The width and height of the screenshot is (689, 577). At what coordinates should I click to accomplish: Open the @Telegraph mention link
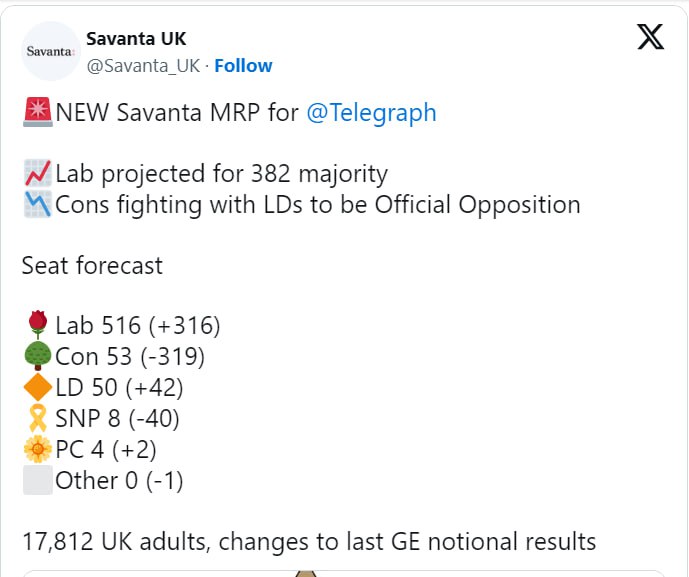371,112
